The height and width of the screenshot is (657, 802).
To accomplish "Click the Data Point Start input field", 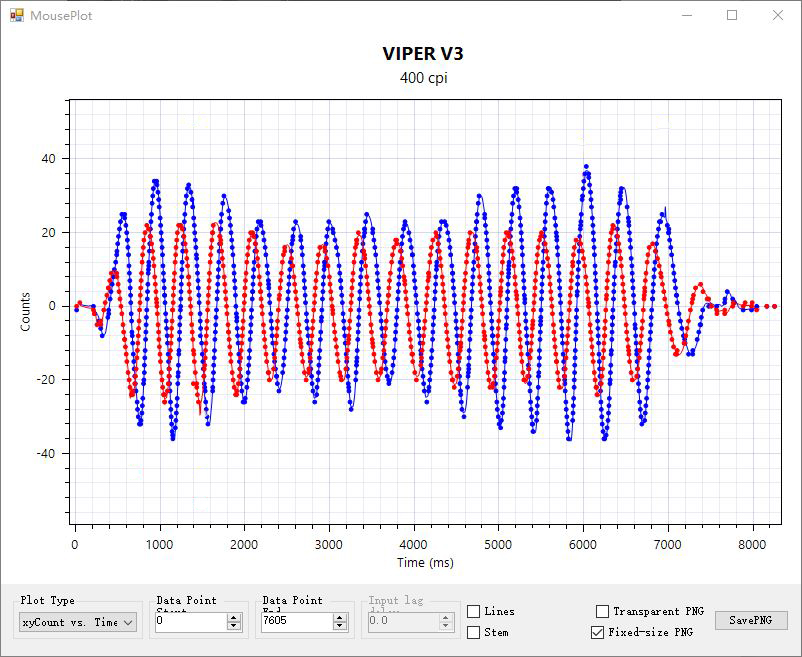I will point(190,622).
